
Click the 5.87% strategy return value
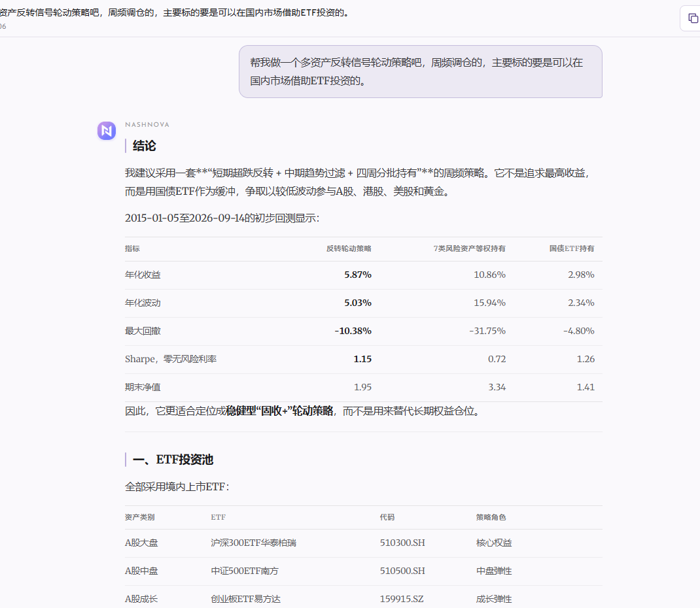pos(358,275)
